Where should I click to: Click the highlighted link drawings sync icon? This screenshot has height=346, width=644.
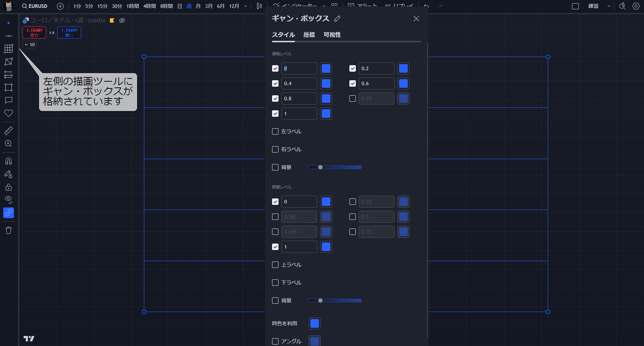[x=9, y=213]
